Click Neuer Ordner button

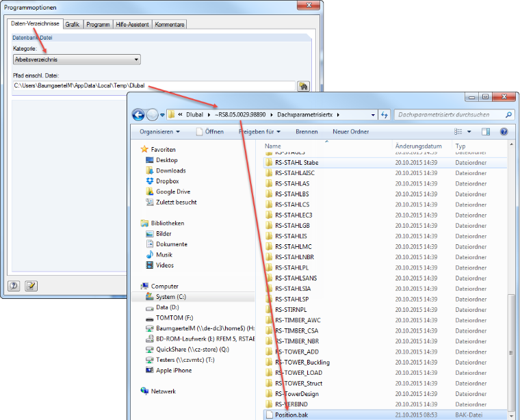point(351,131)
